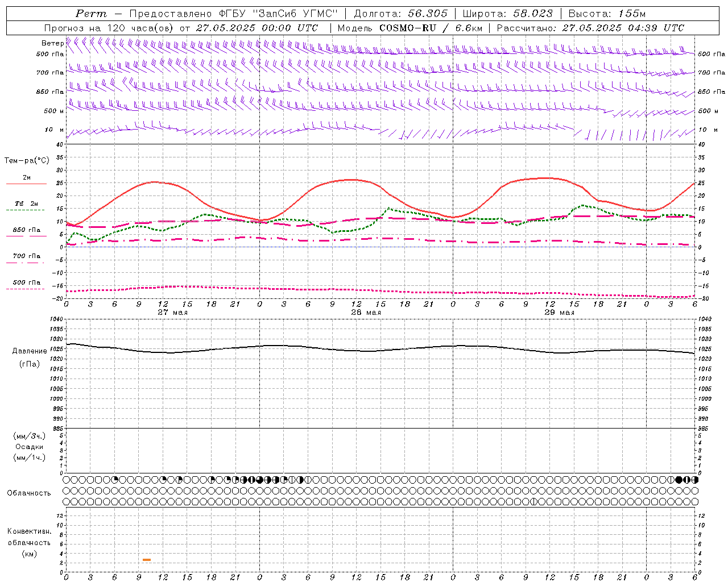Click the left pressure axis value "1040"
Screen dimensions: 728x582
pyautogui.click(x=57, y=319)
